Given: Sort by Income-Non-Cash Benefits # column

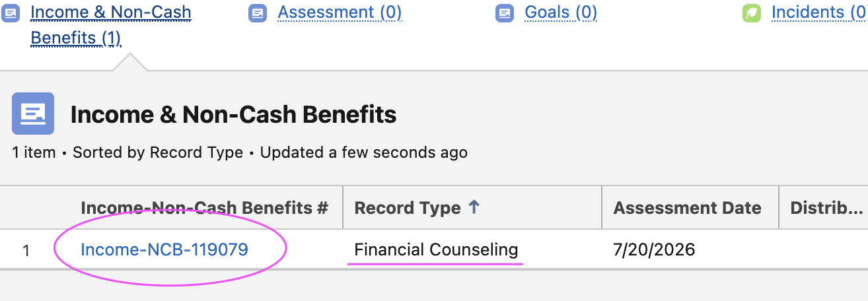Looking at the screenshot, I should (204, 208).
